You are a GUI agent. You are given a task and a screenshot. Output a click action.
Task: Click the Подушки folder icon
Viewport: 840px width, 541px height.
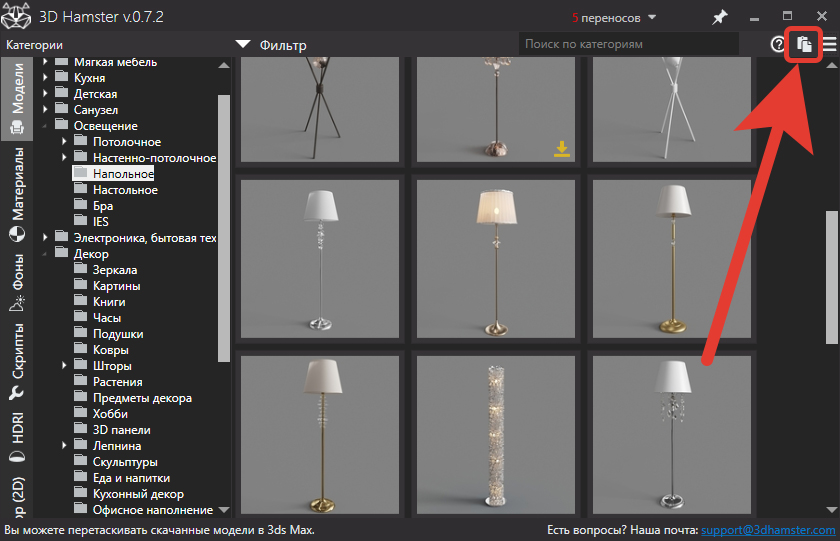[80, 333]
